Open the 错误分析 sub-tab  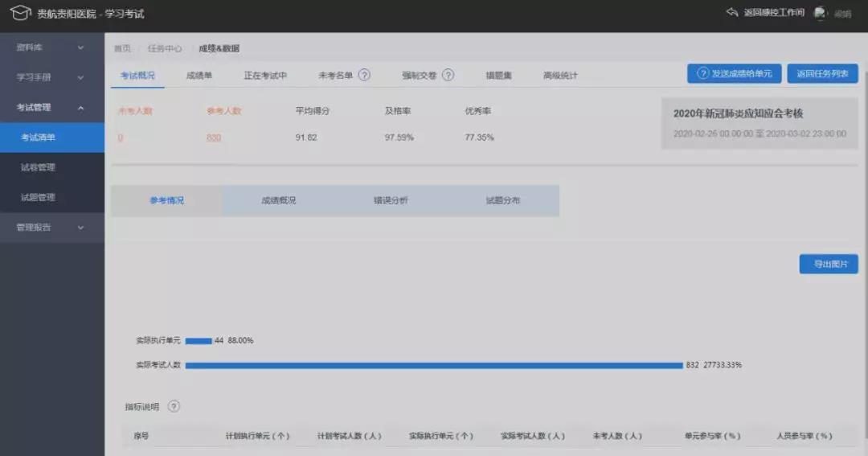(391, 200)
